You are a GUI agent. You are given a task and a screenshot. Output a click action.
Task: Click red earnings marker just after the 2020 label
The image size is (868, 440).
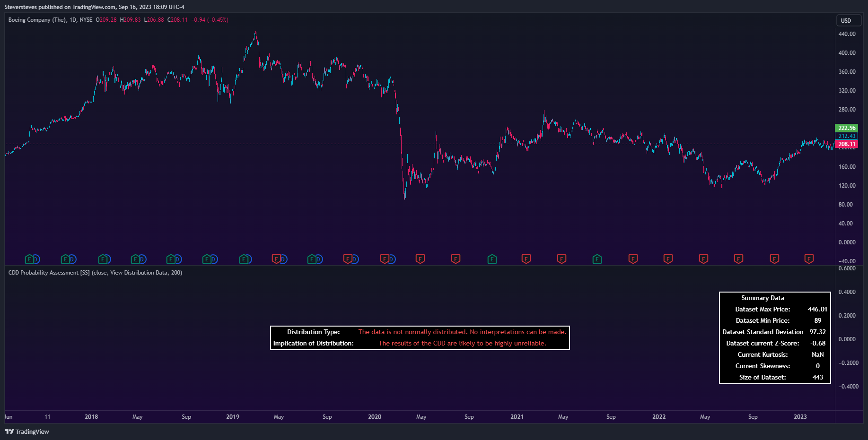(385, 259)
